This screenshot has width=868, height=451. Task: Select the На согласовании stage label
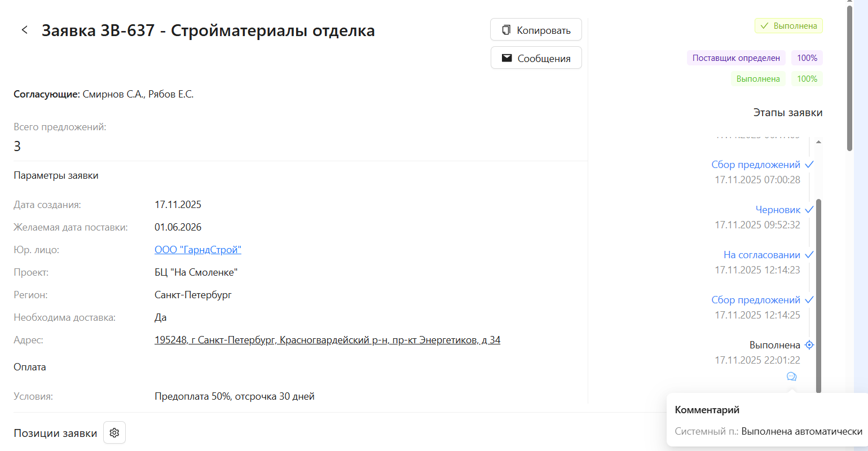tap(762, 255)
